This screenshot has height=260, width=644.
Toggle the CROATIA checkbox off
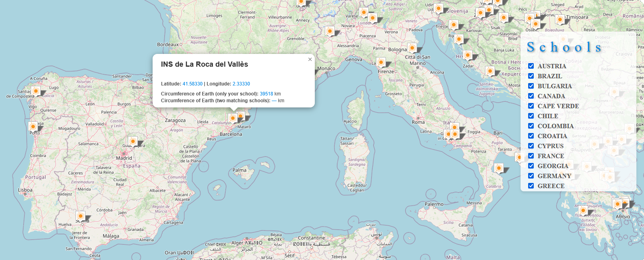pyautogui.click(x=531, y=136)
